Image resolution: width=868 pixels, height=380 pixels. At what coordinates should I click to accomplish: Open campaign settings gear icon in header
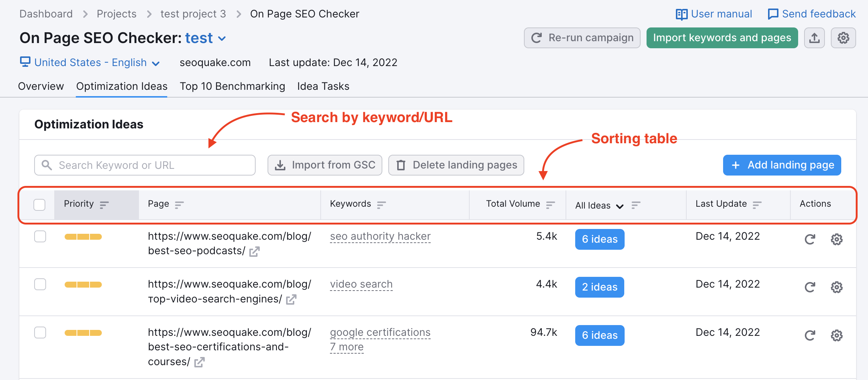point(843,38)
